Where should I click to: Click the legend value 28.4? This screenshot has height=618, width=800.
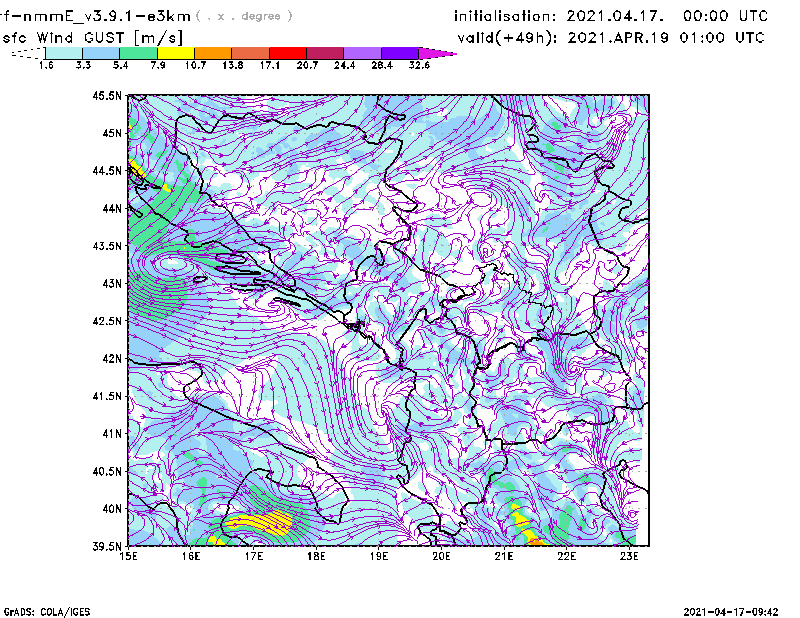pyautogui.click(x=382, y=65)
